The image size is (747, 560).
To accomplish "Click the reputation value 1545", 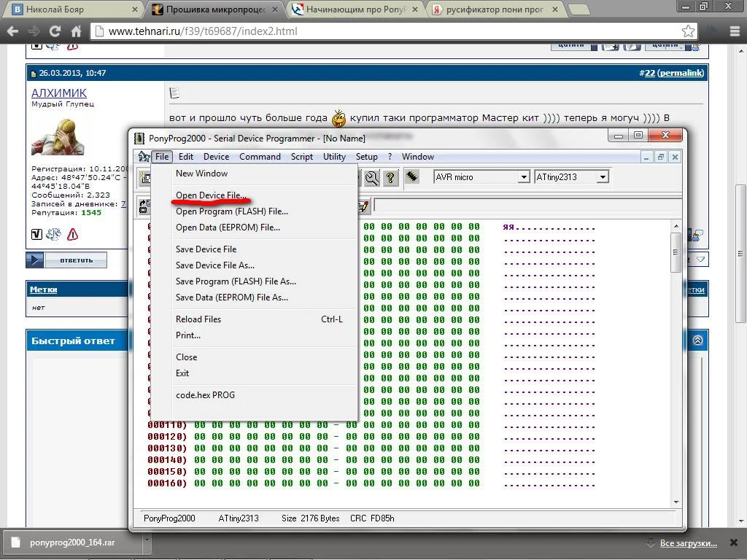I will (x=91, y=213).
